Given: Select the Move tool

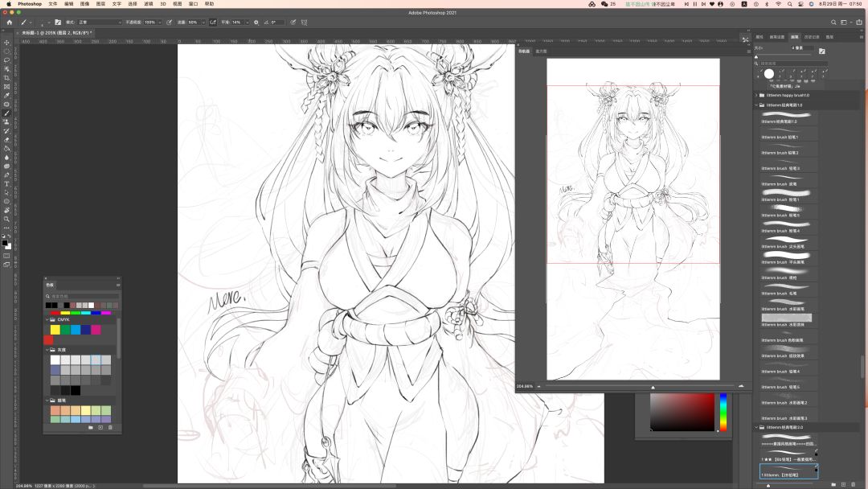Looking at the screenshot, I should click(6, 43).
